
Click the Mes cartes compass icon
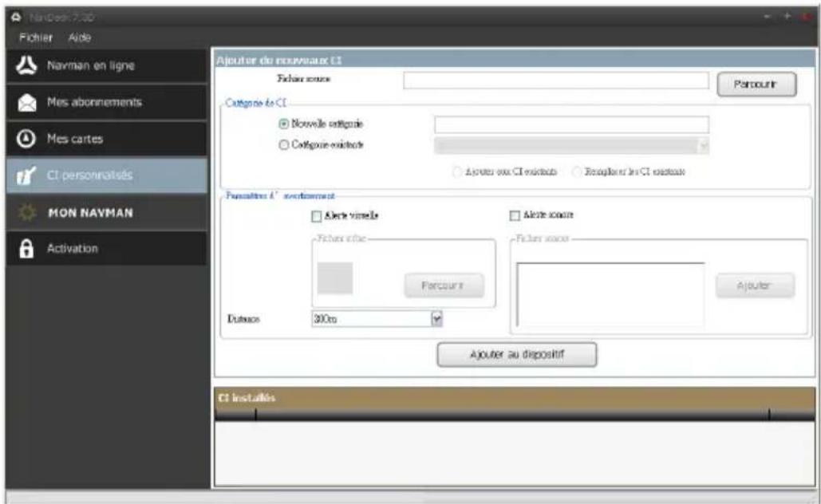click(26, 139)
